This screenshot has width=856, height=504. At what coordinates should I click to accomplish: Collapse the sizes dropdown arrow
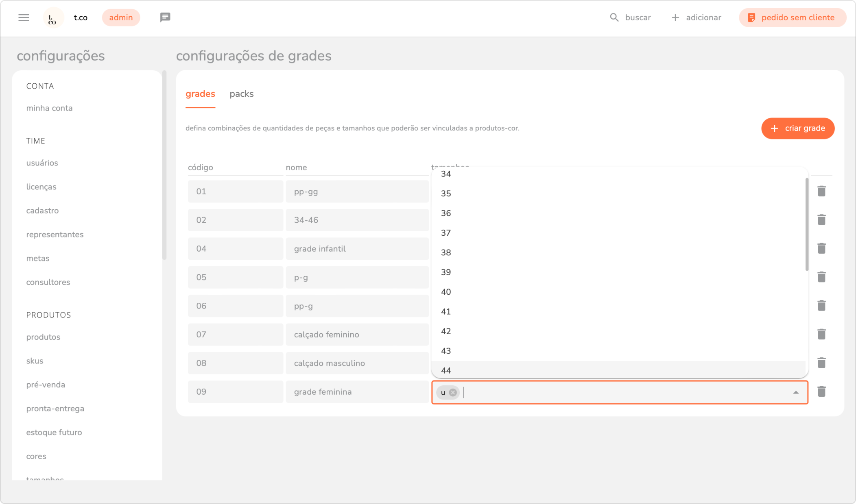(x=795, y=393)
